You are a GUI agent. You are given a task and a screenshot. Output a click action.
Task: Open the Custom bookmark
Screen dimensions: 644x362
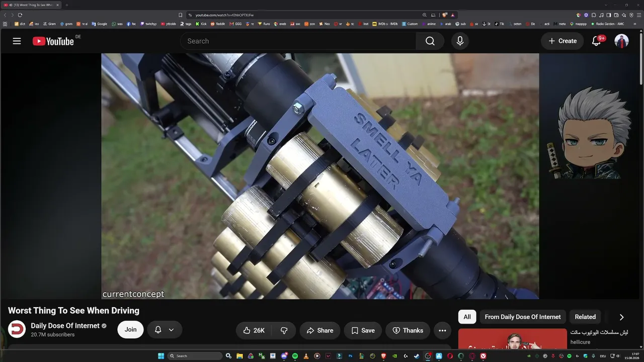(410, 24)
